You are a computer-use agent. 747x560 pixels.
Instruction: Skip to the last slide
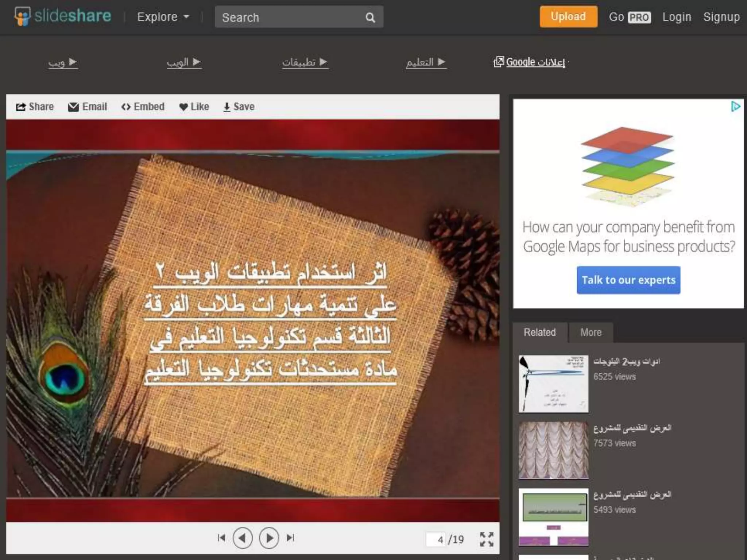290,538
